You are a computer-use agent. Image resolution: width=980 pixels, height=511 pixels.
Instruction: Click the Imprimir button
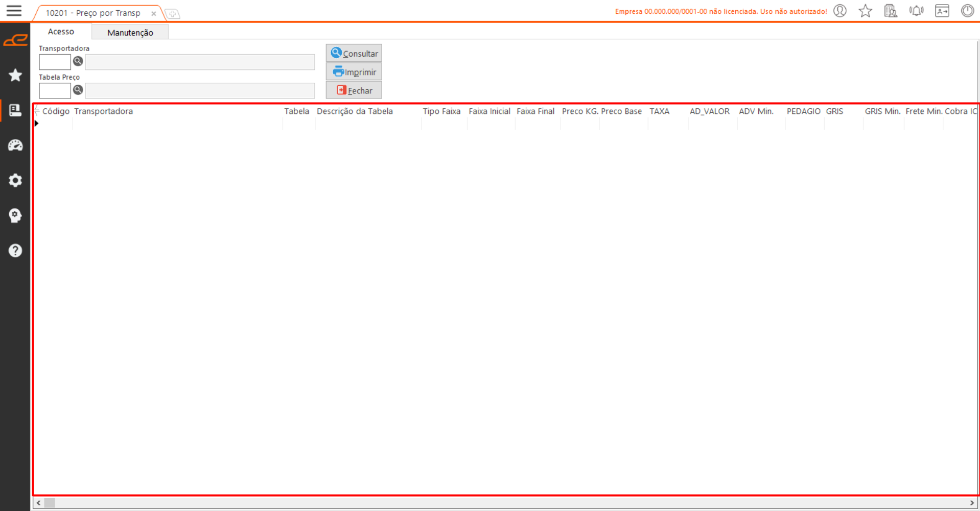(x=354, y=72)
